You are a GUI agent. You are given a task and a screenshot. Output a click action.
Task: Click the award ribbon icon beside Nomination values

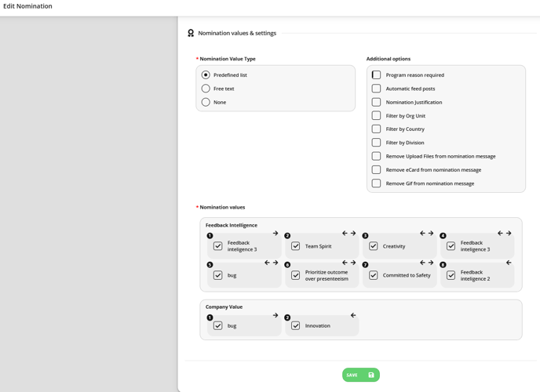tap(191, 33)
